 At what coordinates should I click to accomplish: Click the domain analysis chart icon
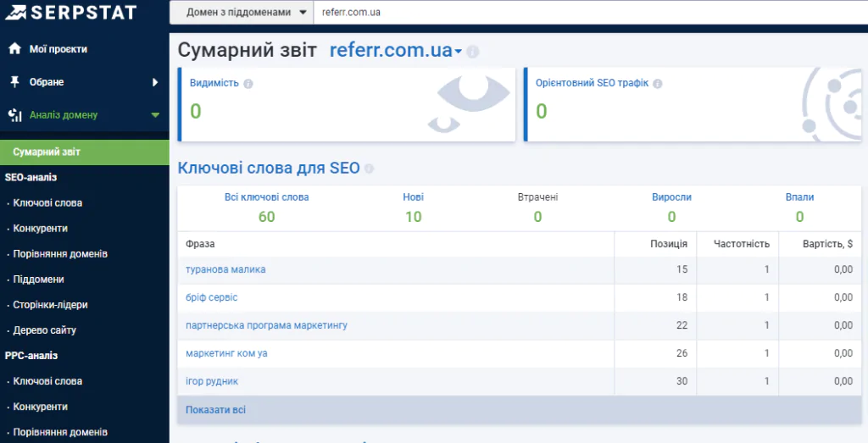click(15, 115)
